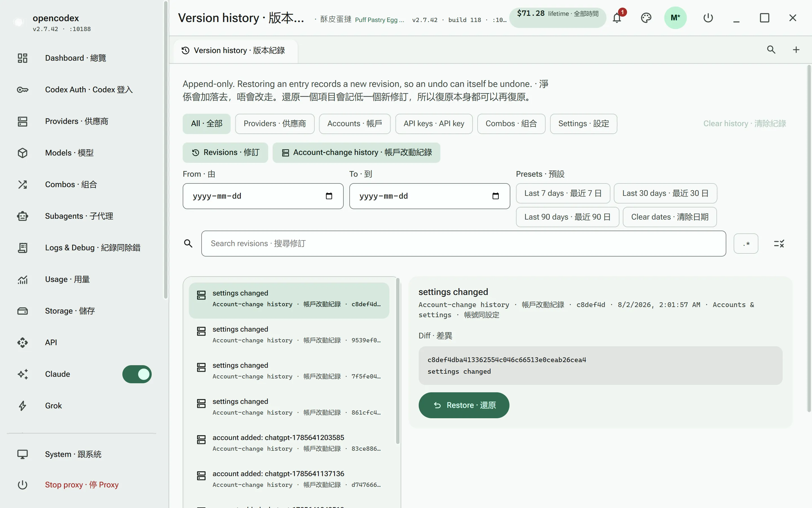The width and height of the screenshot is (812, 508).
Task: Select settings changed entry 7f5fe04
Action: pyautogui.click(x=289, y=373)
